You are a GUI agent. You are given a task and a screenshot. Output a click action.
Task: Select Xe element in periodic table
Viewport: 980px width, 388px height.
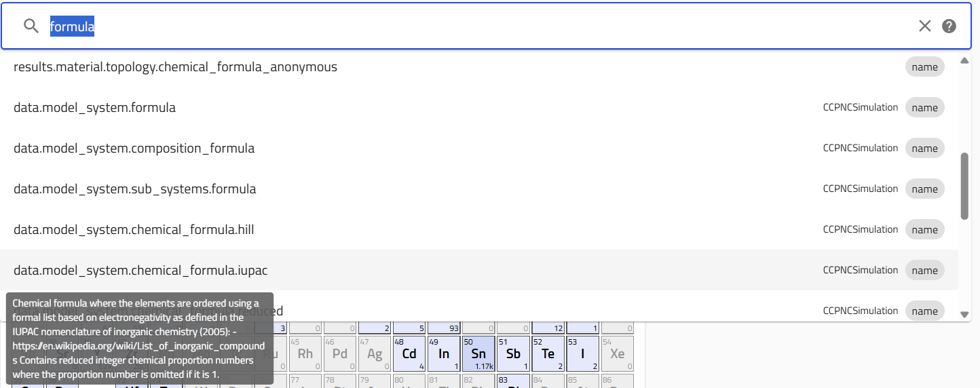point(618,353)
